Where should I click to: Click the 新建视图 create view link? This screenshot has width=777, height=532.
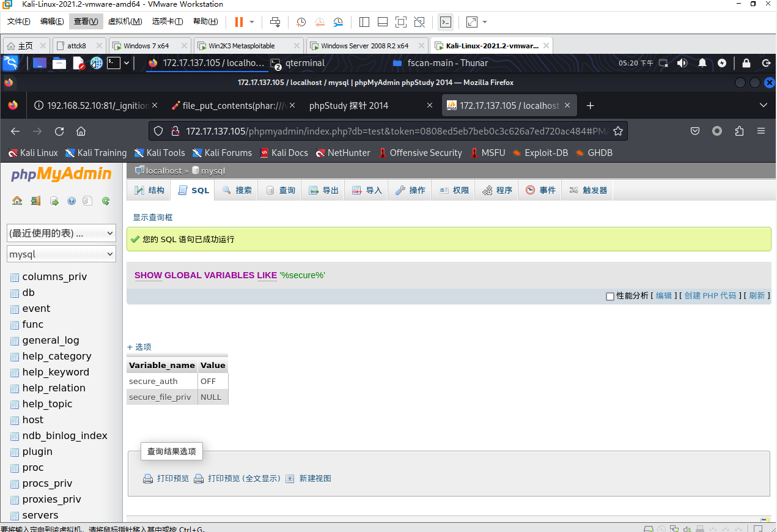(x=309, y=479)
